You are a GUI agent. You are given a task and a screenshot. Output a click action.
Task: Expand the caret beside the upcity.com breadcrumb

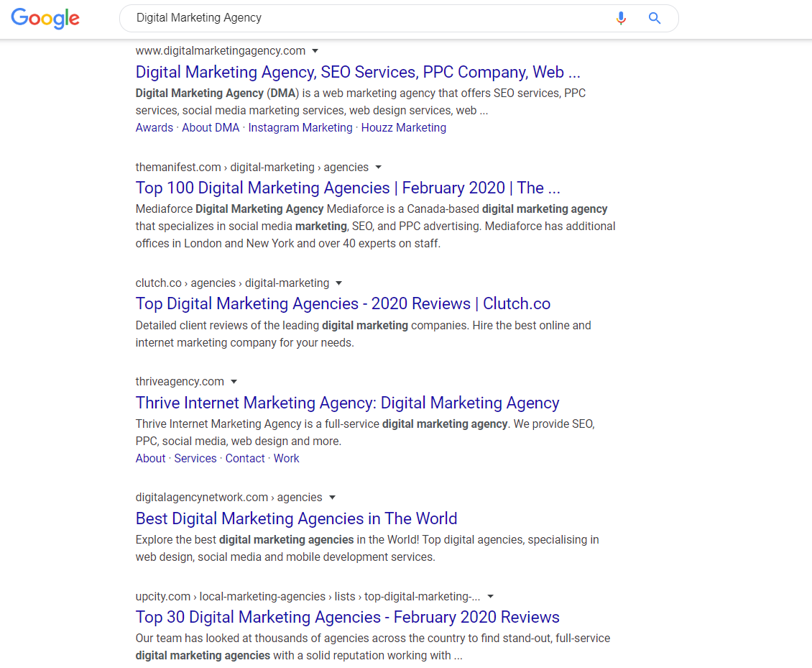point(490,596)
